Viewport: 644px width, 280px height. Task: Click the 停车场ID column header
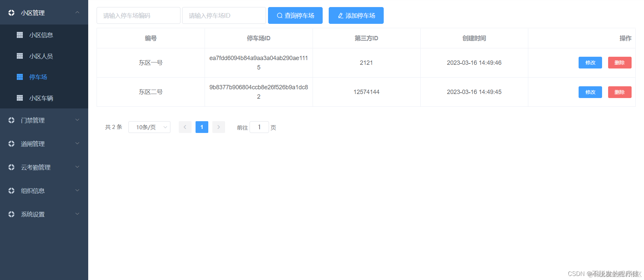tap(259, 38)
